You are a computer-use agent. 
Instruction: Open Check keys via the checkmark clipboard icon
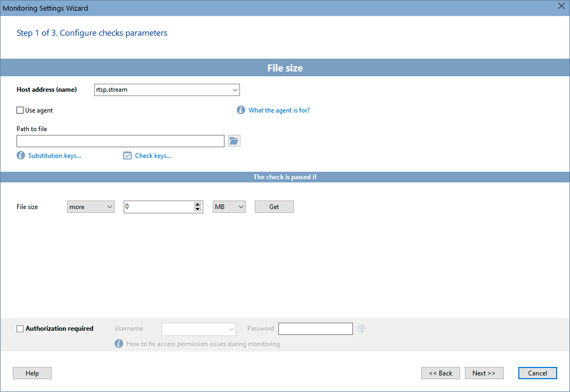tap(127, 155)
